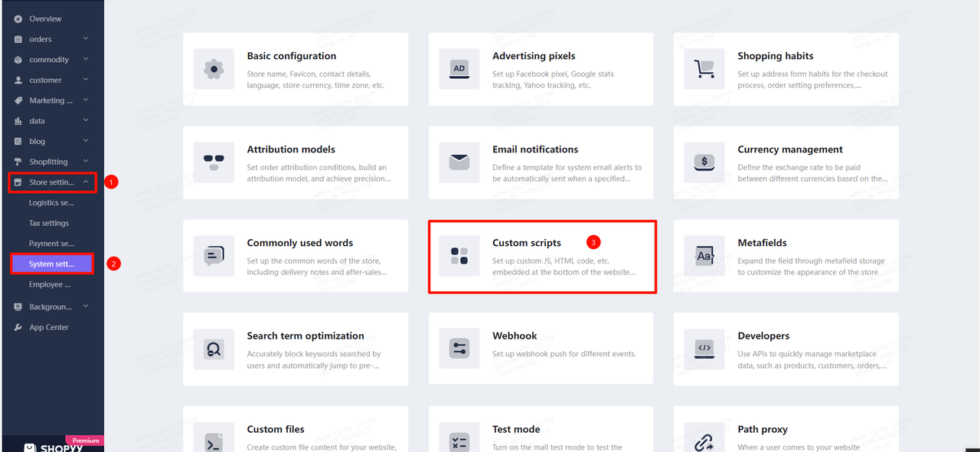The height and width of the screenshot is (452, 980).
Task: Click the Attribution models description text
Action: click(318, 173)
